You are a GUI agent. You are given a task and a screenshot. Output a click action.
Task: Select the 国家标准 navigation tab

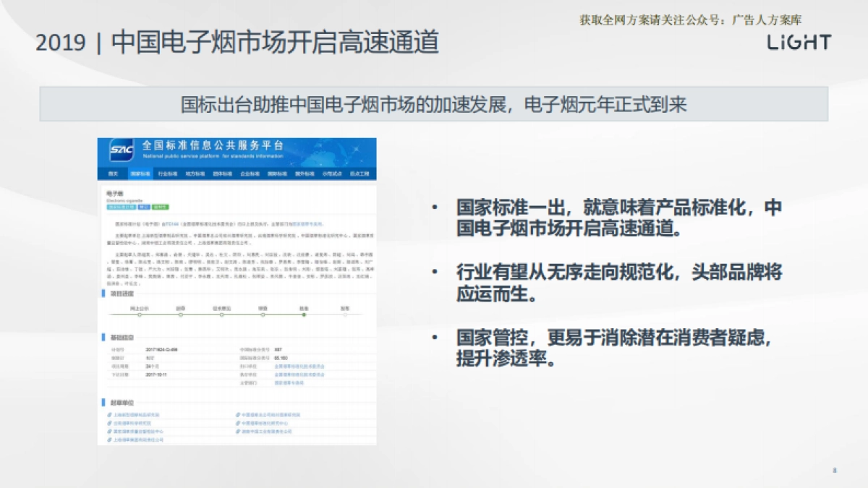pos(140,174)
